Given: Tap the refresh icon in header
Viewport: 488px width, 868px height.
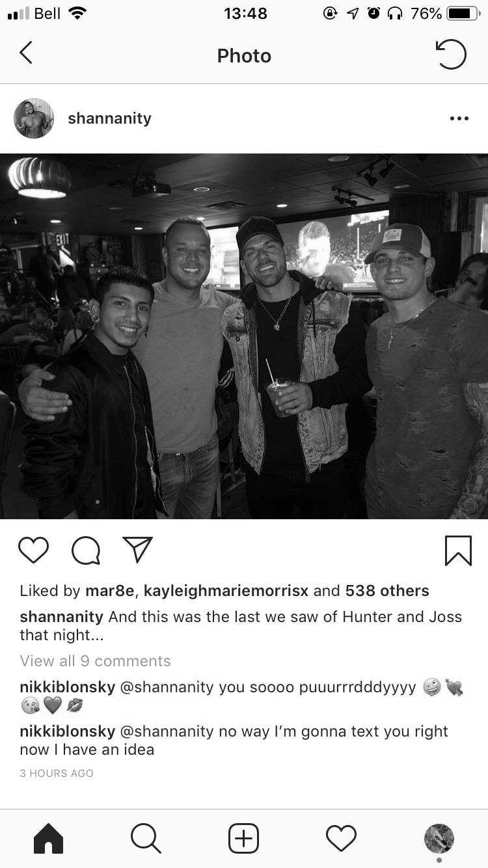Looking at the screenshot, I should pyautogui.click(x=451, y=55).
